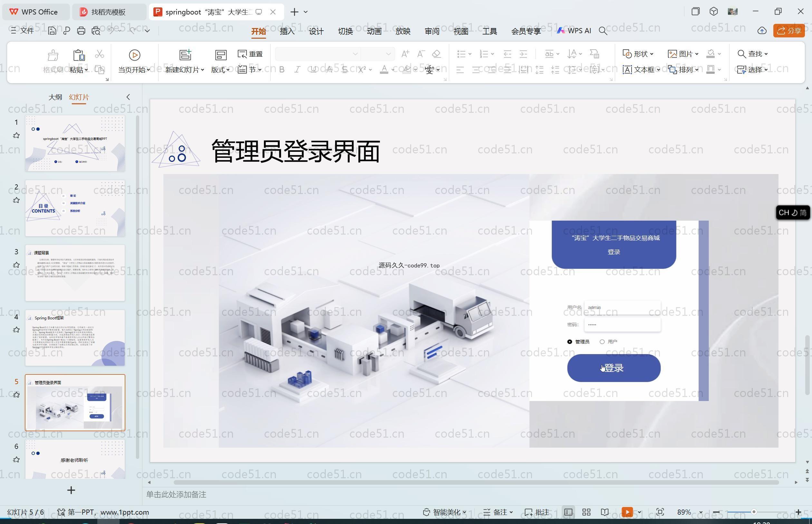Image resolution: width=812 pixels, height=524 pixels.
Task: Click Decrease Font Size icon
Action: coord(421,54)
